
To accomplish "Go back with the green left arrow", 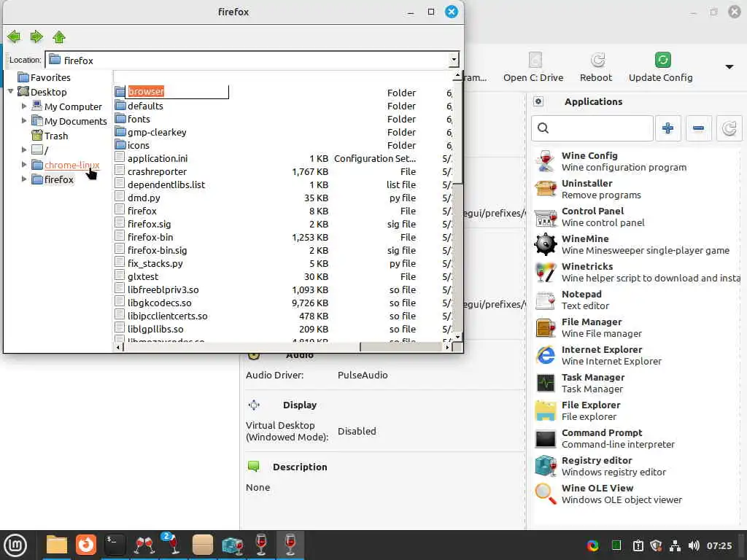I will [x=14, y=36].
